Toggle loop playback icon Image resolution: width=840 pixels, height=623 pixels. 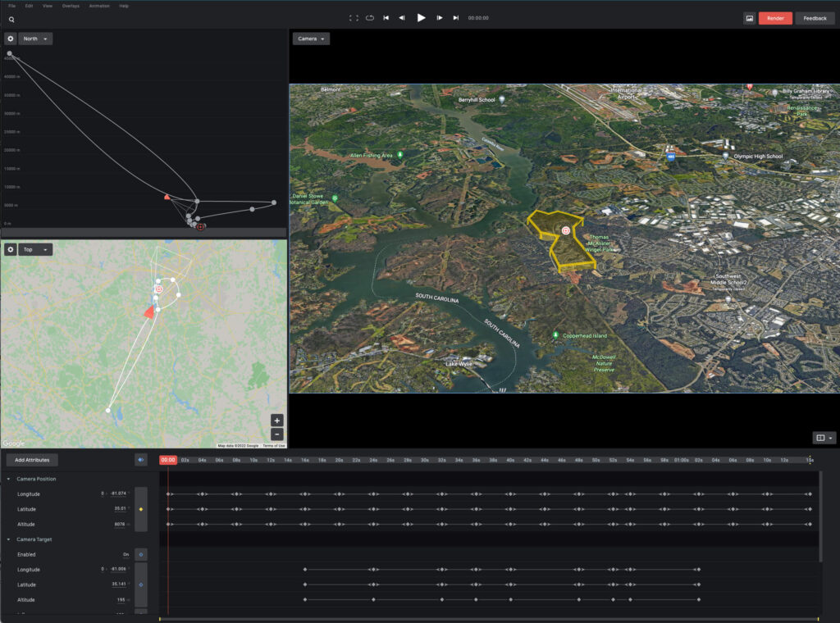370,18
